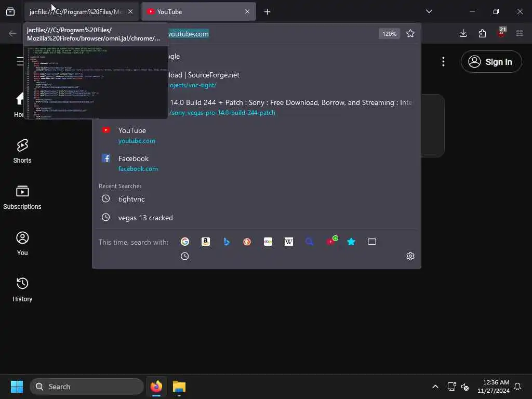The height and width of the screenshot is (399, 532).
Task: Click the URL bar address text
Action: pyautogui.click(x=189, y=34)
